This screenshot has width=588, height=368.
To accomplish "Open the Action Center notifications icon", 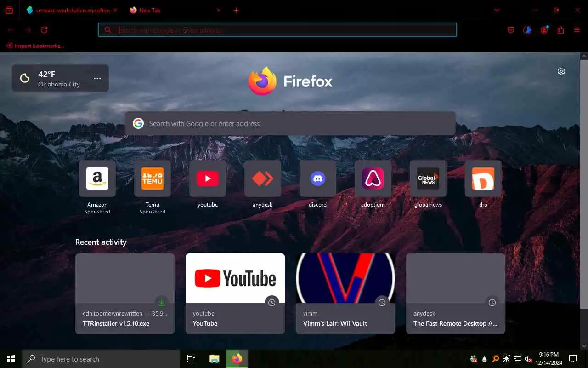I will coord(573,359).
